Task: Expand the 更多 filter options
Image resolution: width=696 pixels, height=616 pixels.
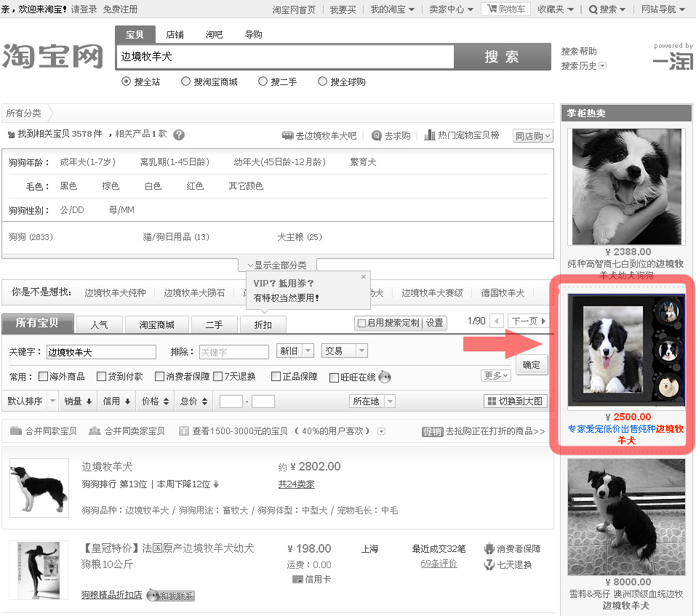Action: tap(496, 376)
